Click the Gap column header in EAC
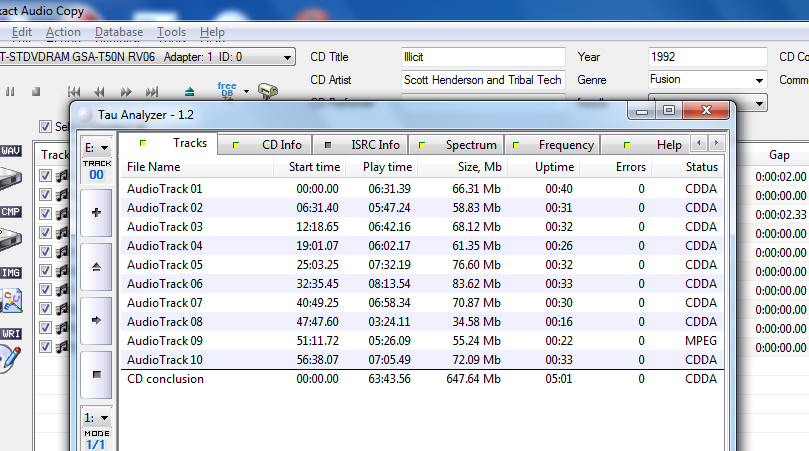The width and height of the screenshot is (809, 451). point(779,155)
